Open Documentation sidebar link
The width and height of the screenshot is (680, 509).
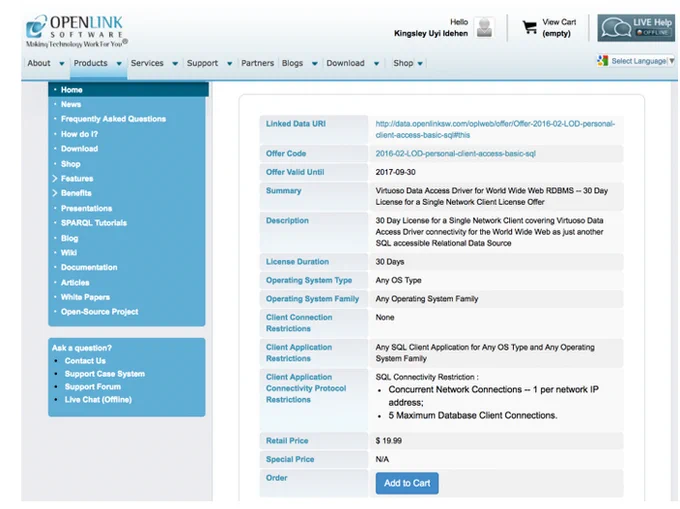pyautogui.click(x=89, y=268)
